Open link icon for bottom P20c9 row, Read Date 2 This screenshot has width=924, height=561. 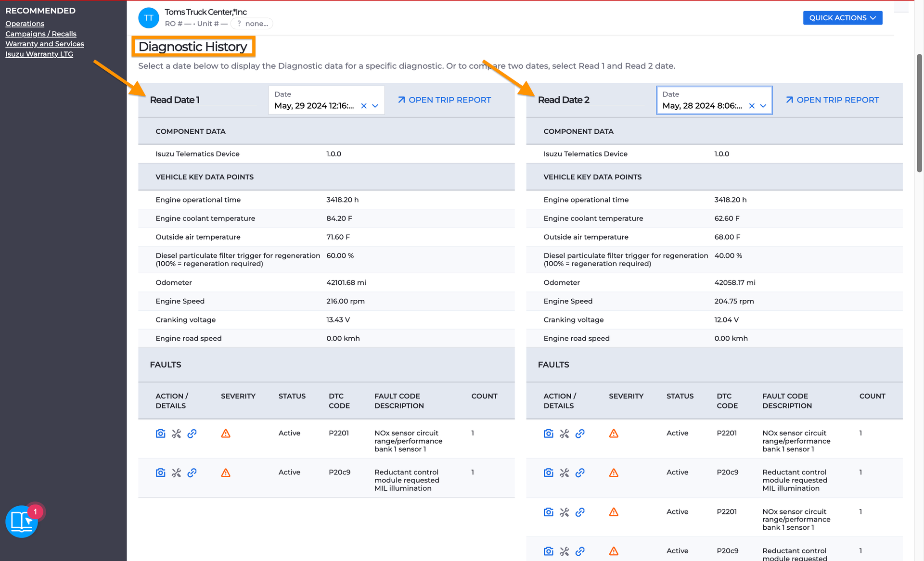point(580,551)
